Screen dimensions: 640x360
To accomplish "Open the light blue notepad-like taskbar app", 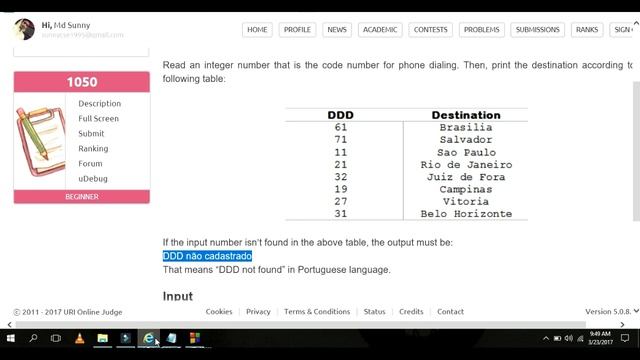I will [171, 338].
